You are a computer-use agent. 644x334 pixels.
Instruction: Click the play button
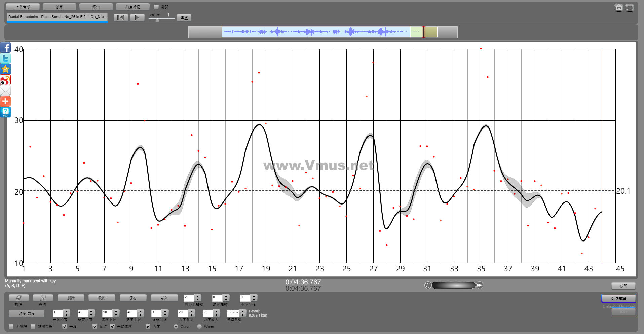(x=137, y=17)
